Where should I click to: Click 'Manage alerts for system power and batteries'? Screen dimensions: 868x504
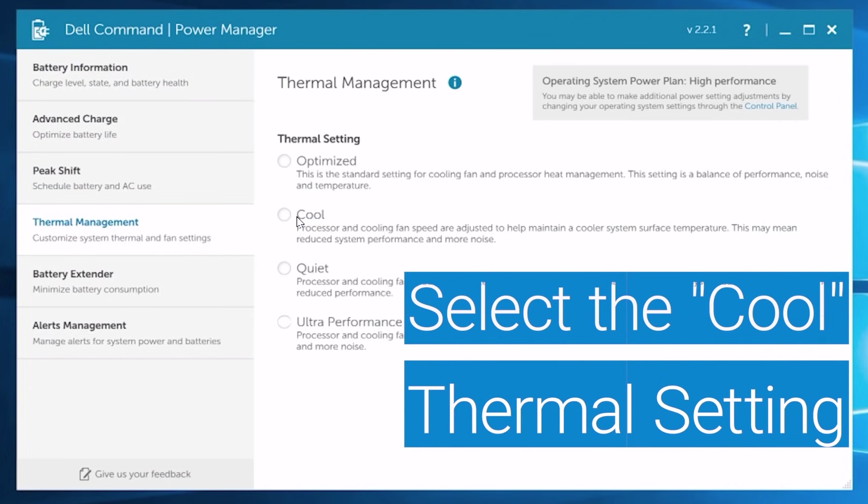coord(126,341)
